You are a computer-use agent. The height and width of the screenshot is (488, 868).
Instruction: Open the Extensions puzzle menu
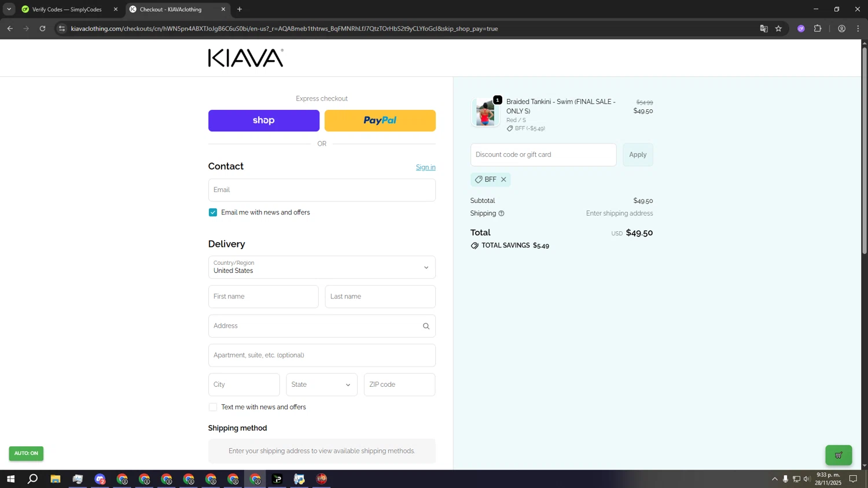(818, 28)
